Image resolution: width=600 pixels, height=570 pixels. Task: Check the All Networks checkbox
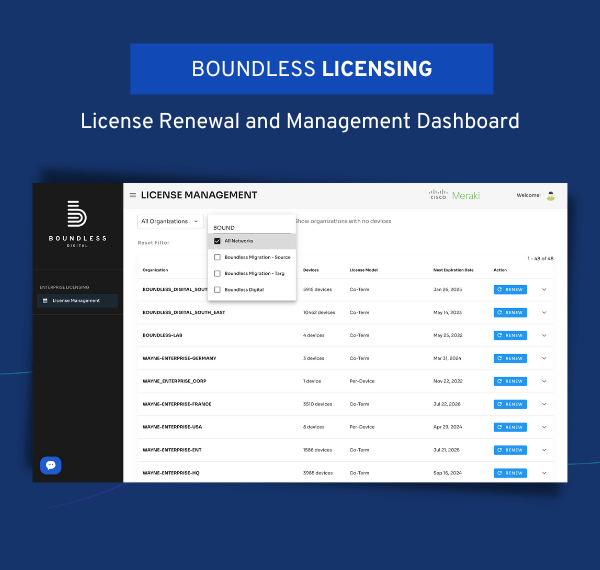(x=217, y=241)
